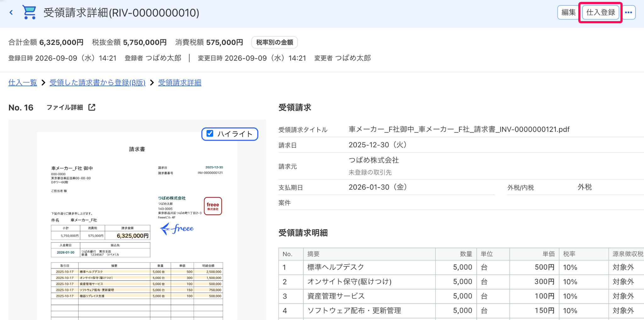Go back with the left chevron arrow

11,13
